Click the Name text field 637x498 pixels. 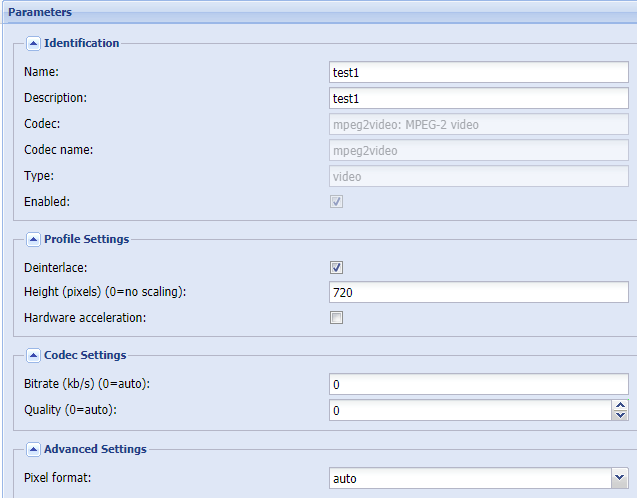pos(478,72)
